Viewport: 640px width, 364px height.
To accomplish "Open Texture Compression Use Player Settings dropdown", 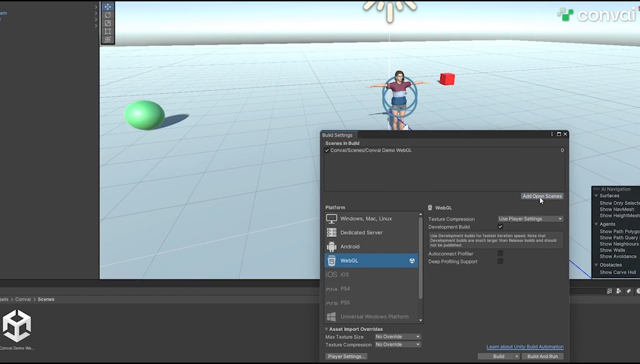I will point(530,219).
